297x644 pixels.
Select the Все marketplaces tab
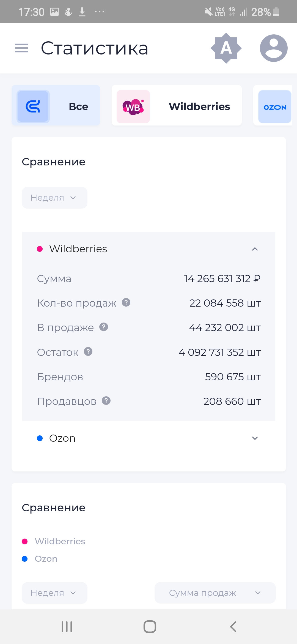tap(56, 106)
